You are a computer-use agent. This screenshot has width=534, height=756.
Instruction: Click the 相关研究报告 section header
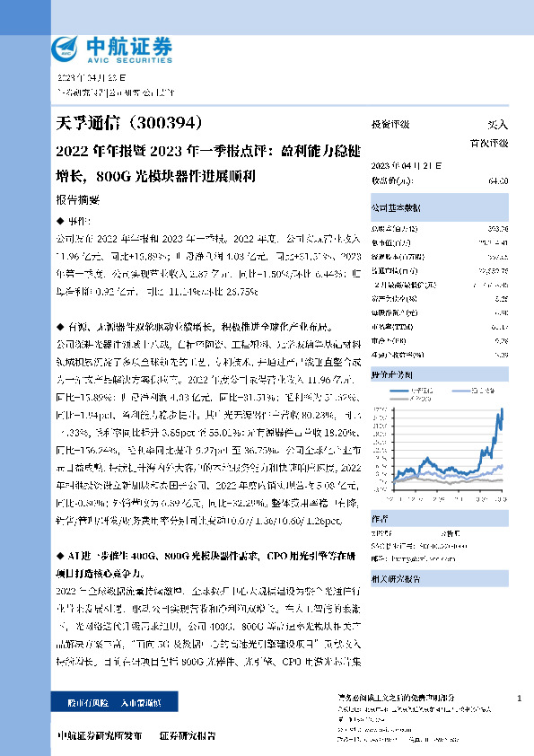point(440,578)
